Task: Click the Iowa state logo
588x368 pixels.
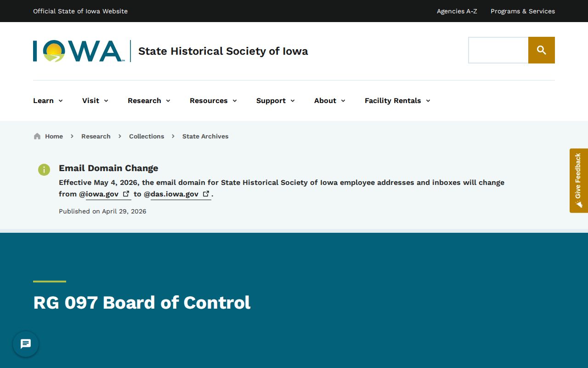Action: click(x=79, y=51)
